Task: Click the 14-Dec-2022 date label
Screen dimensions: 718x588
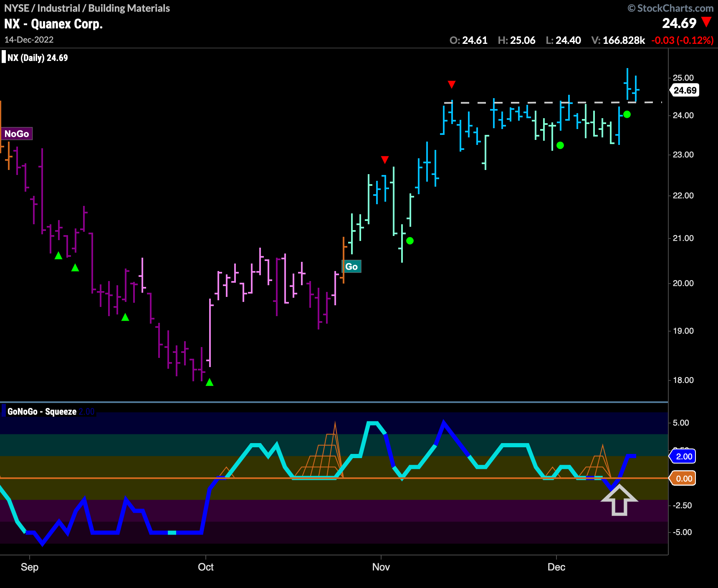Action: (29, 40)
